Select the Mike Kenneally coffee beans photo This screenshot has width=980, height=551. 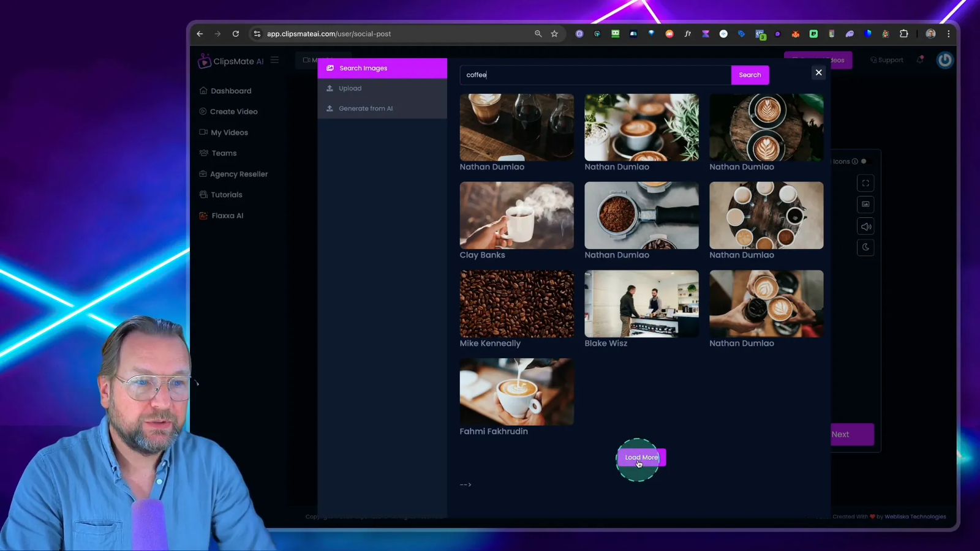click(x=517, y=304)
